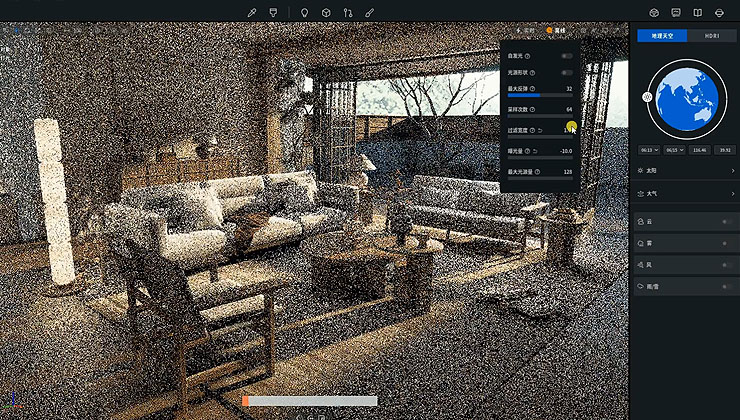Toggle the 自发光 switch

tap(567, 56)
